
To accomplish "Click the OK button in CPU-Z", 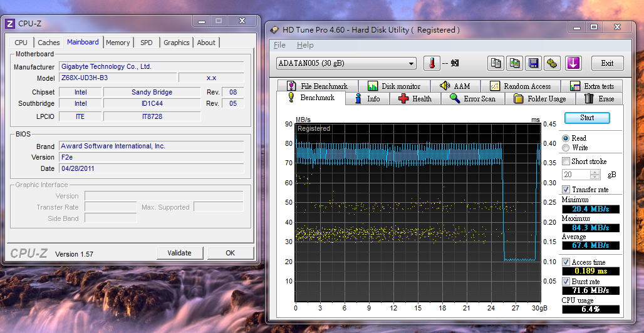I will [x=231, y=253].
